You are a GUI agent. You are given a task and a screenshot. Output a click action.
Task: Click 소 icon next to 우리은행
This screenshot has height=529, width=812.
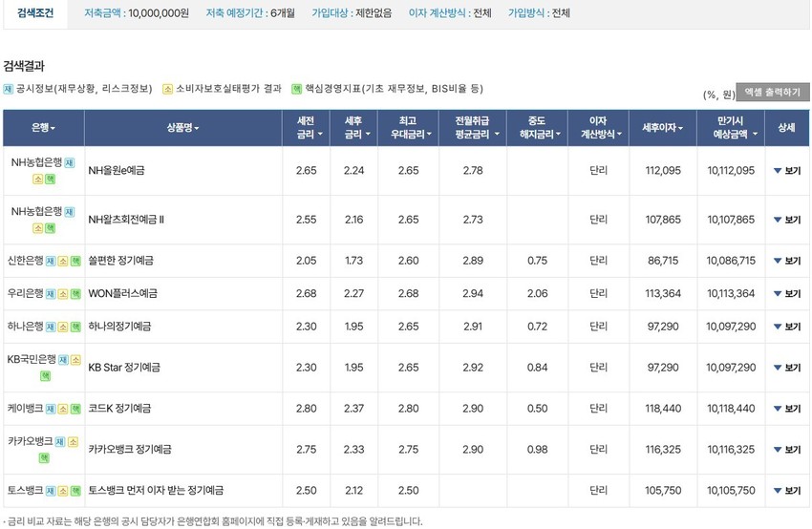[63, 294]
